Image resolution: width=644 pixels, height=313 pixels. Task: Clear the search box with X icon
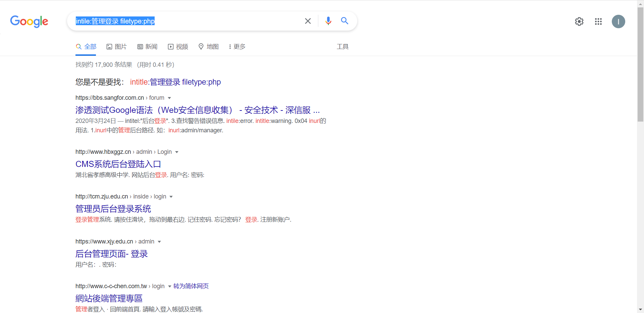pyautogui.click(x=308, y=21)
